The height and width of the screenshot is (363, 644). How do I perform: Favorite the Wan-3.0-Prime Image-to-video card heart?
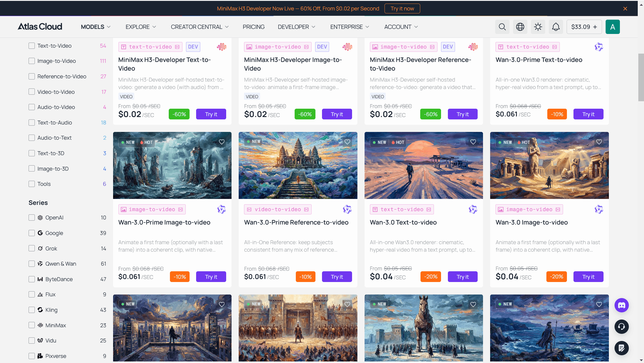[222, 142]
